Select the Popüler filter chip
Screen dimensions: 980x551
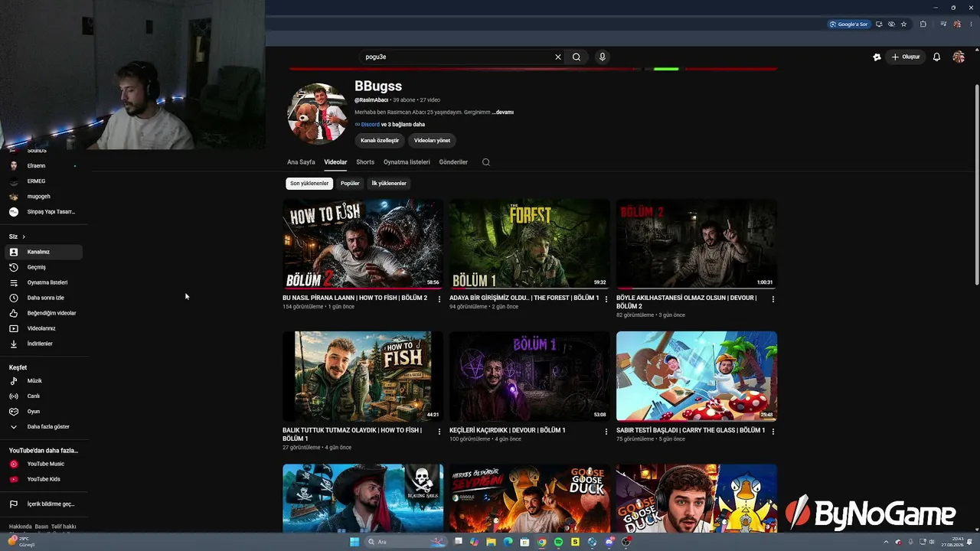click(350, 184)
